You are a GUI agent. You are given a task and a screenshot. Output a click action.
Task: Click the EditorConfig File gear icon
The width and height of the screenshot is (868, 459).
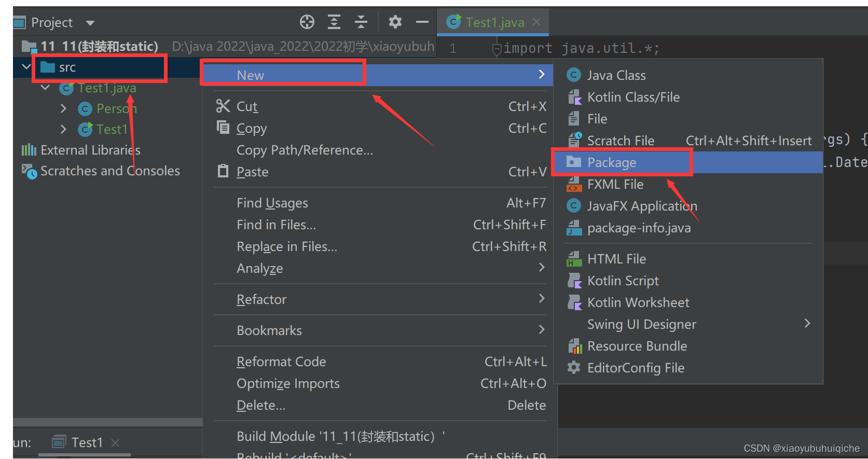(573, 368)
